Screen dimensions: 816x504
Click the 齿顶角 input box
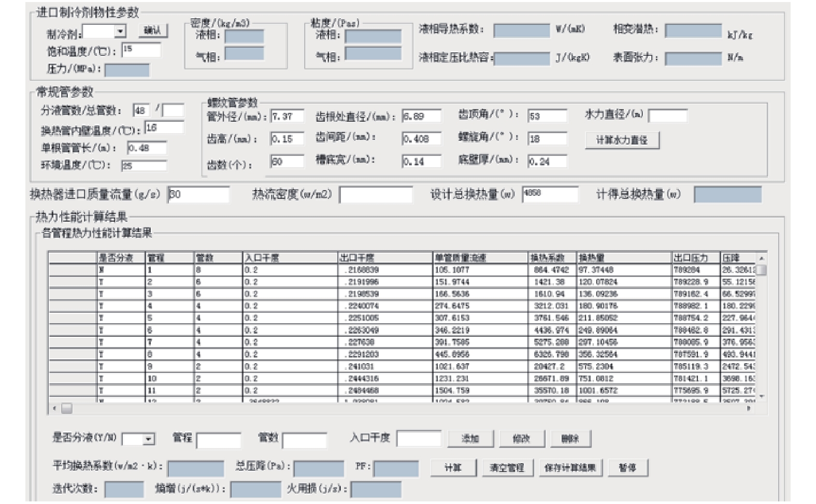click(547, 117)
